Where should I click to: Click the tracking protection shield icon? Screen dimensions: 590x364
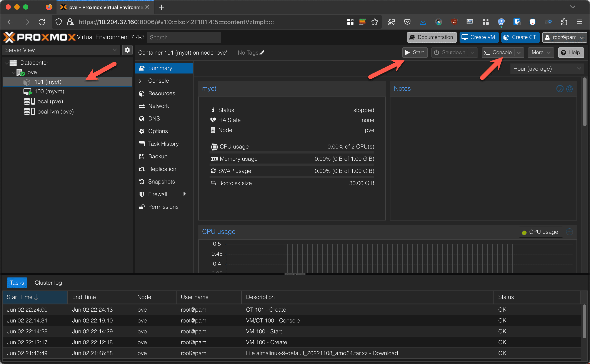[58, 22]
